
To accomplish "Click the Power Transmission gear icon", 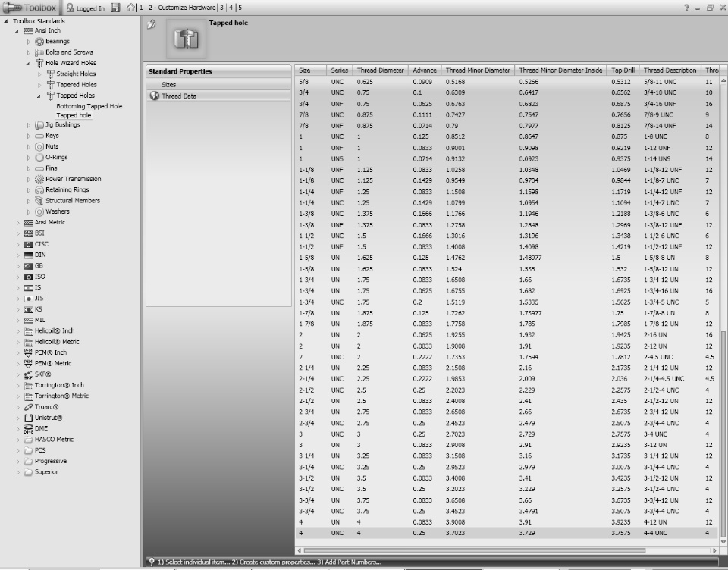I will pos(39,179).
